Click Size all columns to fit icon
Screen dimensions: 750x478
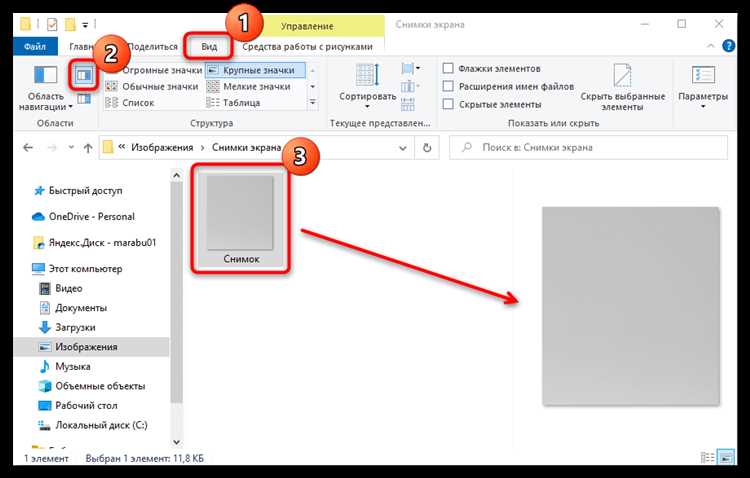point(408,104)
